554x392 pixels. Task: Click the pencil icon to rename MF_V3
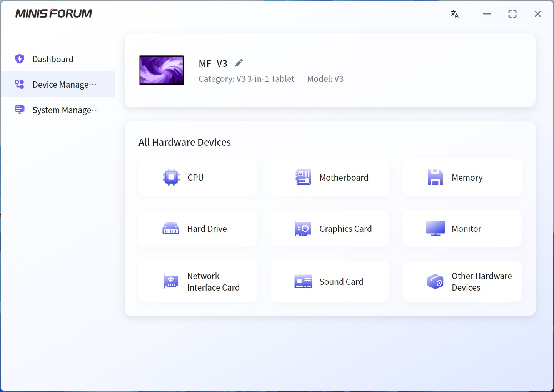pyautogui.click(x=239, y=63)
